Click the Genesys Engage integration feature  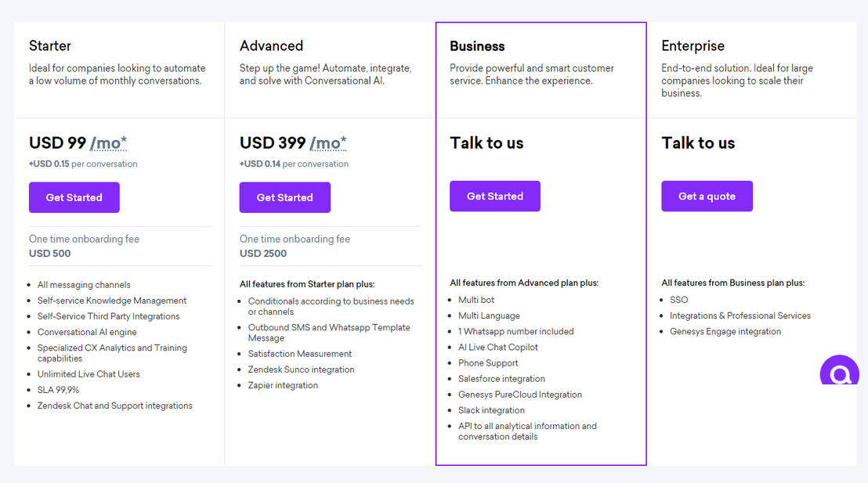click(x=726, y=331)
